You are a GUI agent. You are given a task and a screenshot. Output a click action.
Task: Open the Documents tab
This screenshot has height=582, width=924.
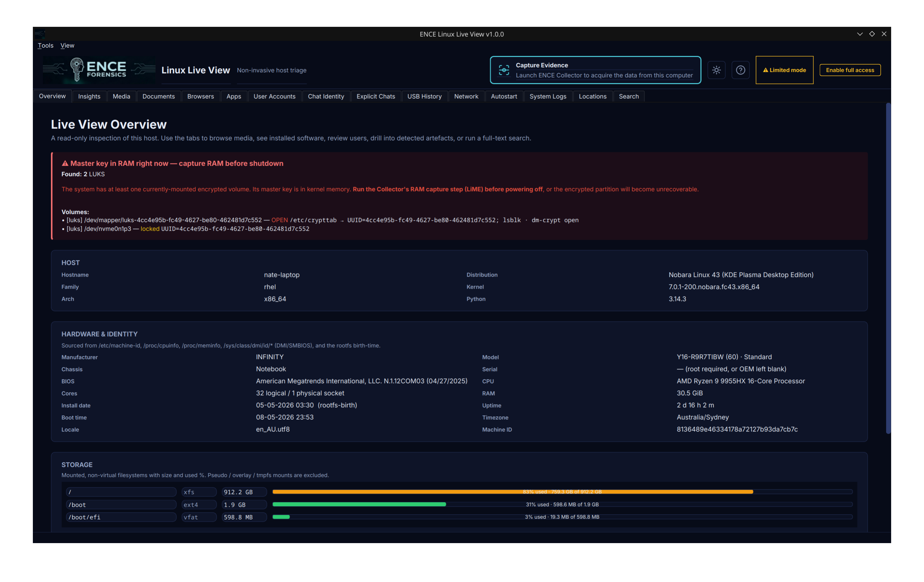click(x=159, y=97)
